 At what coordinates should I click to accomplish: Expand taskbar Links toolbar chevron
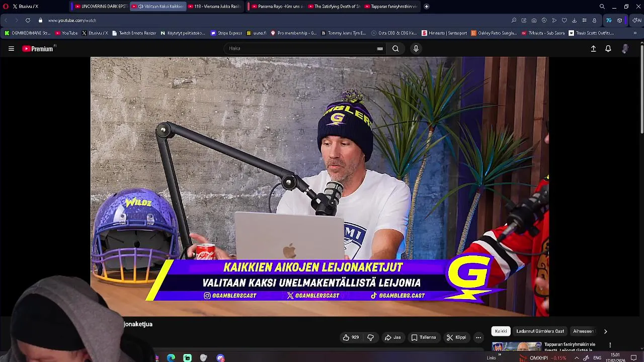499,355
